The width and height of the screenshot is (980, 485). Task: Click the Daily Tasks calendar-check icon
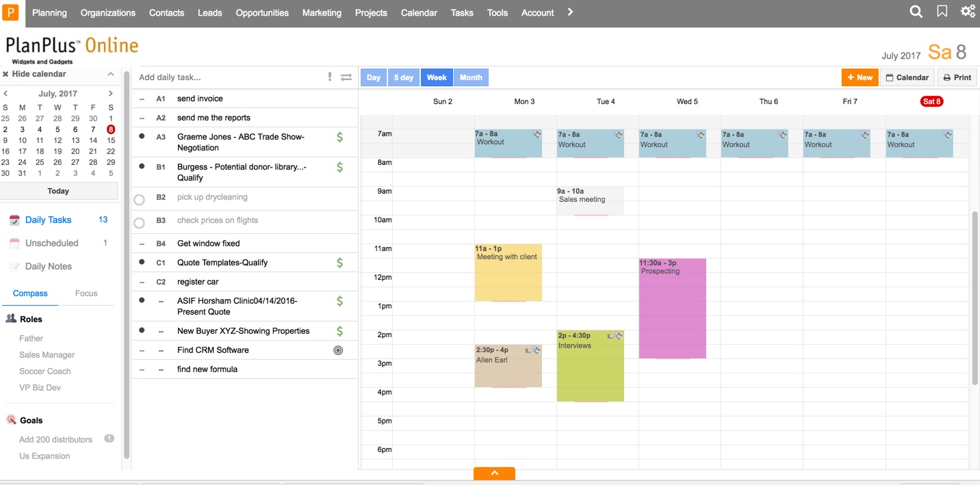[x=14, y=220]
